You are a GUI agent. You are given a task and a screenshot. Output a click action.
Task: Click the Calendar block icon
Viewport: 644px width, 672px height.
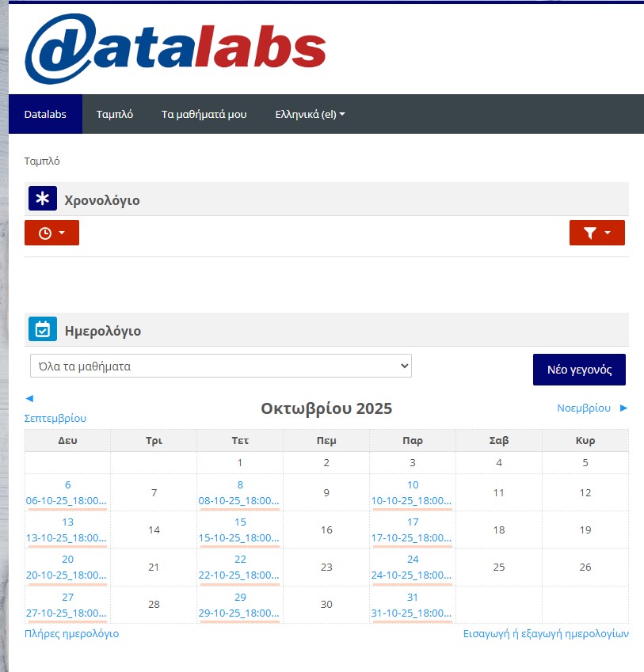[x=43, y=329]
